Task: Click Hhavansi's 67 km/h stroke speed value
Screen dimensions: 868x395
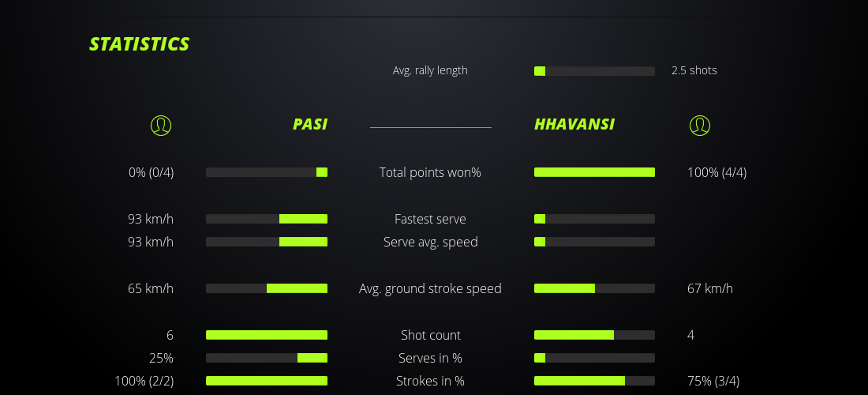Action: 710,288
